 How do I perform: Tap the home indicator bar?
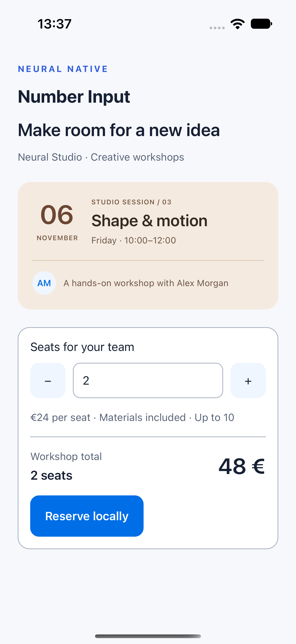[x=148, y=636]
